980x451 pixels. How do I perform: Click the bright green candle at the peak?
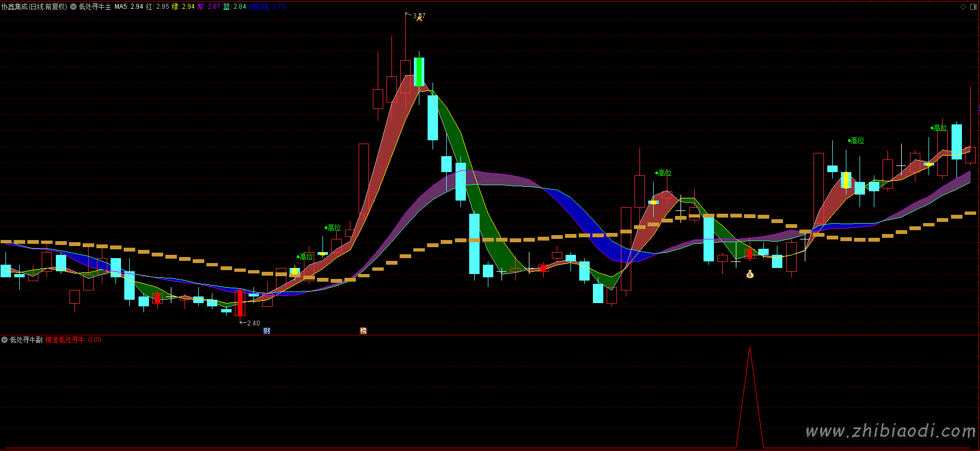click(419, 72)
